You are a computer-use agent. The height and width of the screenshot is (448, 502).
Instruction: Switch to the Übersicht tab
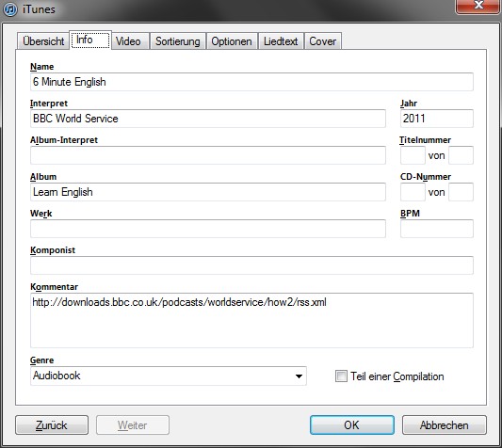43,41
